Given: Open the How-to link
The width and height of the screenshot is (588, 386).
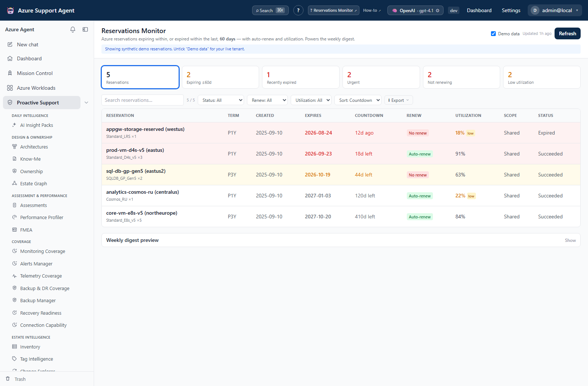Looking at the screenshot, I should tap(372, 10).
